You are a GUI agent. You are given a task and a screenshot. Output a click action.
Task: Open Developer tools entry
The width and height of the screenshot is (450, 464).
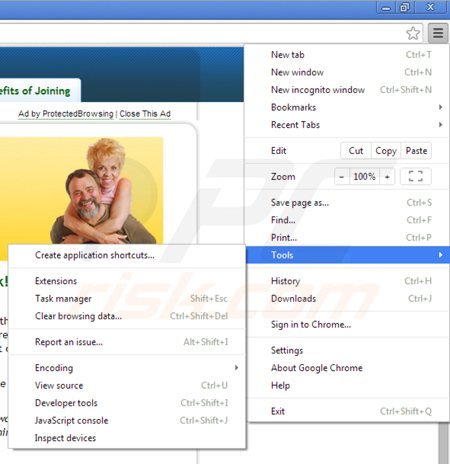coord(127,403)
